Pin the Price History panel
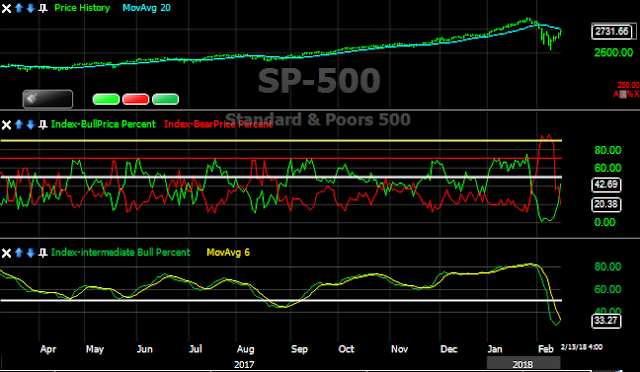640x372 pixels. click(42, 8)
